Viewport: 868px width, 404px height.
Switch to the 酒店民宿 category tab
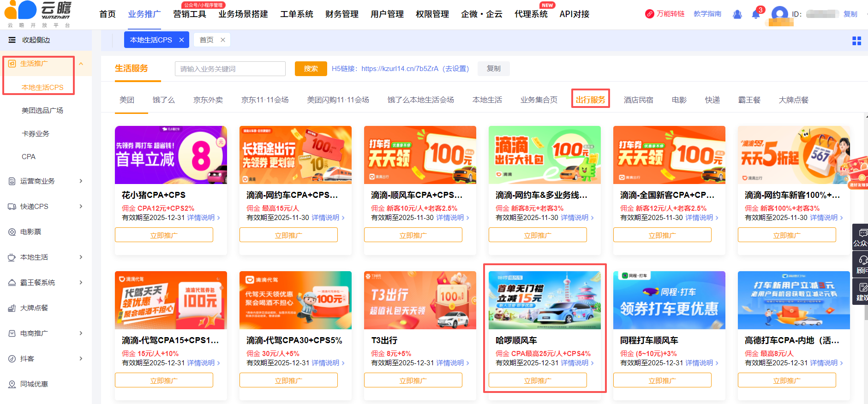coord(638,100)
